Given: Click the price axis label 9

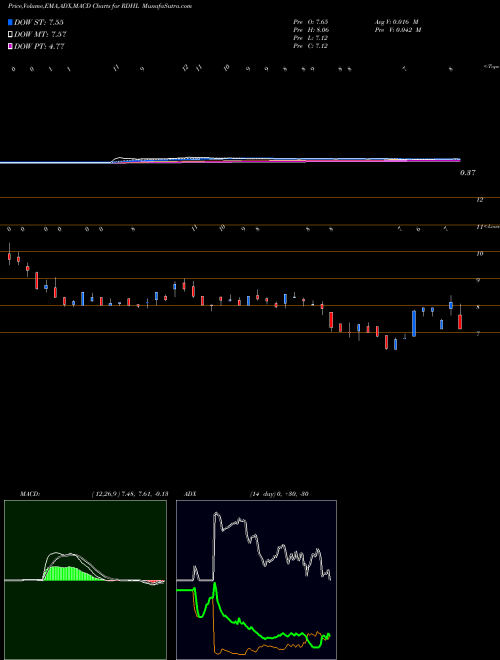Looking at the screenshot, I should [478, 280].
